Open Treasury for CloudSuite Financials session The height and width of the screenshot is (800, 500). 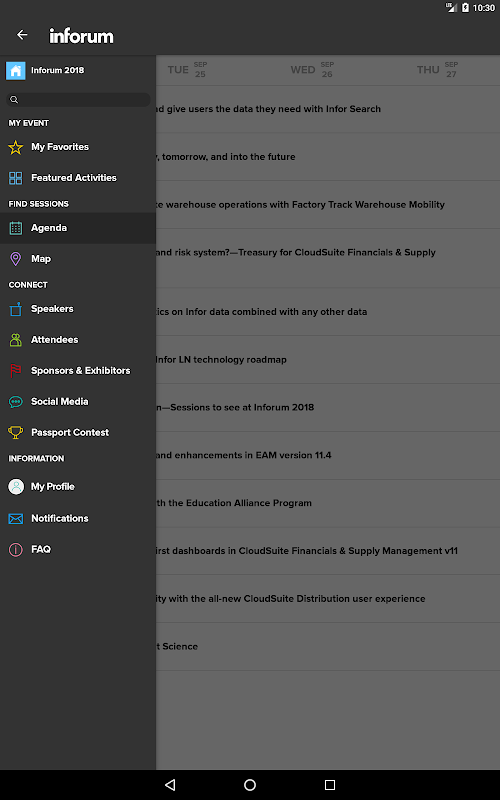(328, 258)
